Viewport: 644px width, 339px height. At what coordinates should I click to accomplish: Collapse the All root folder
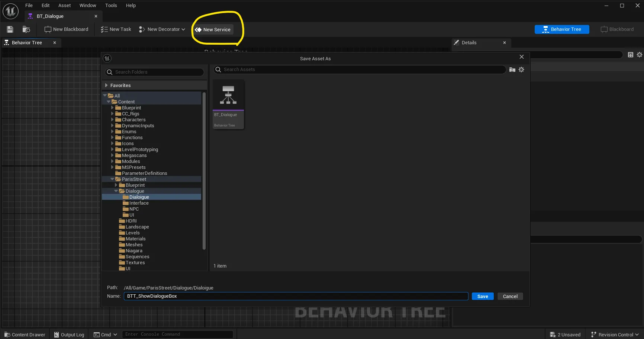tap(105, 96)
